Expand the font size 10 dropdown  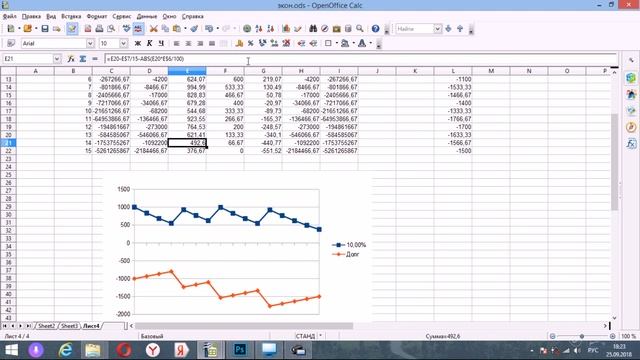123,43
